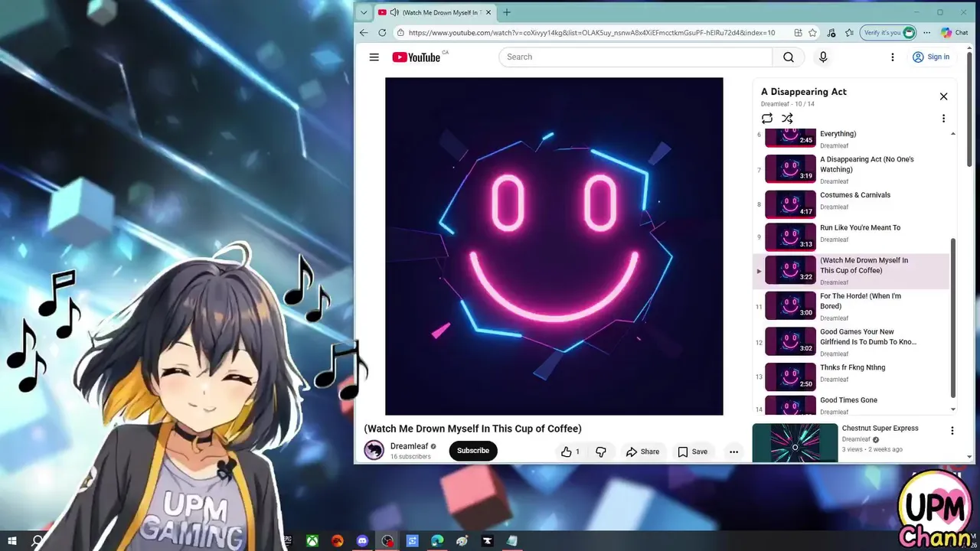Open more actions ellipsis under the video

[733, 452]
